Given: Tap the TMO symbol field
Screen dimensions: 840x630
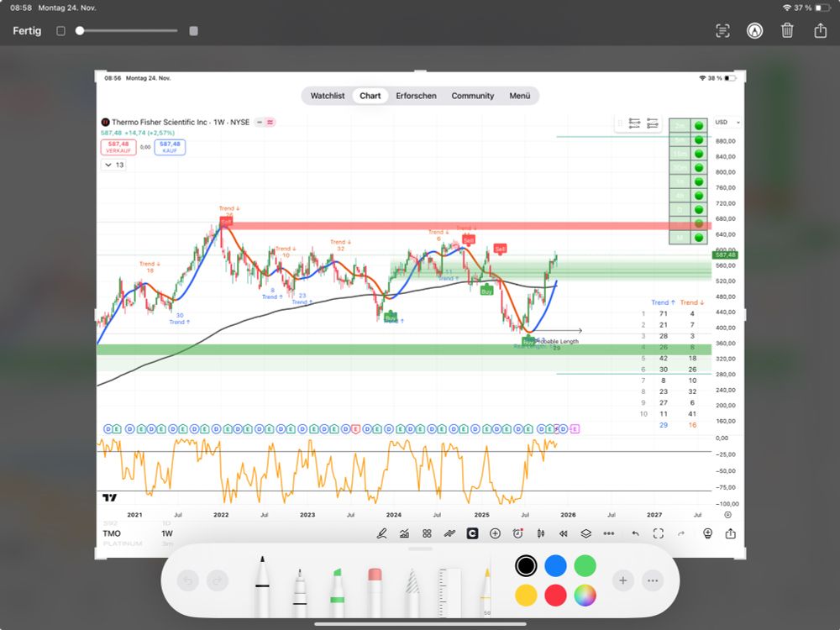Looking at the screenshot, I should [112, 533].
